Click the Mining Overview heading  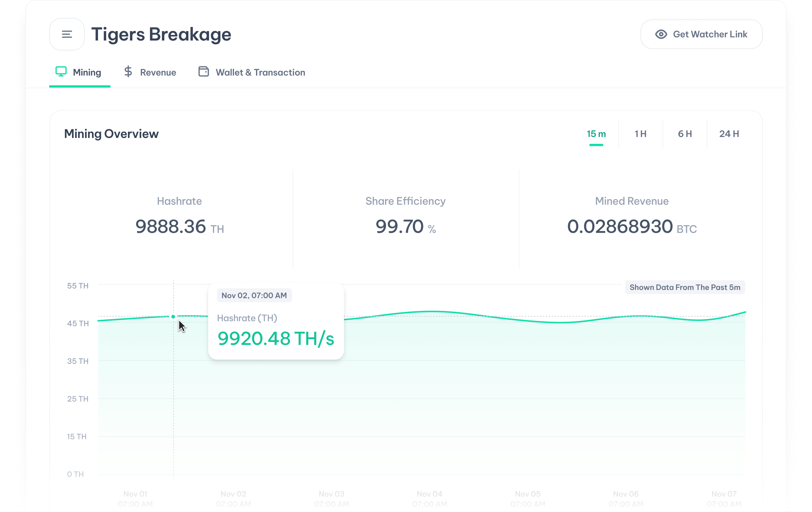[x=111, y=134]
